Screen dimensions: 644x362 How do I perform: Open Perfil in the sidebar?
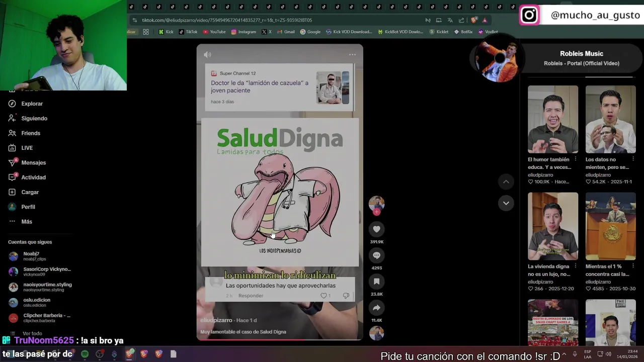pos(22,207)
